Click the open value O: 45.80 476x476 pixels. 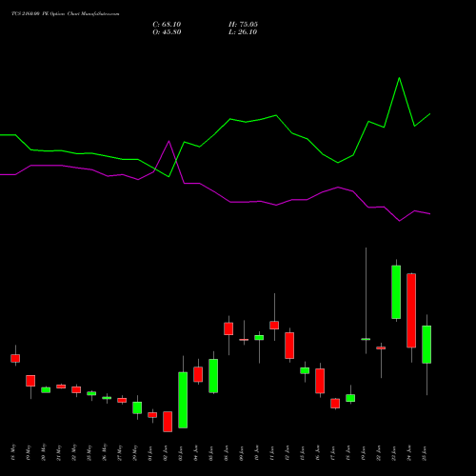167,32
